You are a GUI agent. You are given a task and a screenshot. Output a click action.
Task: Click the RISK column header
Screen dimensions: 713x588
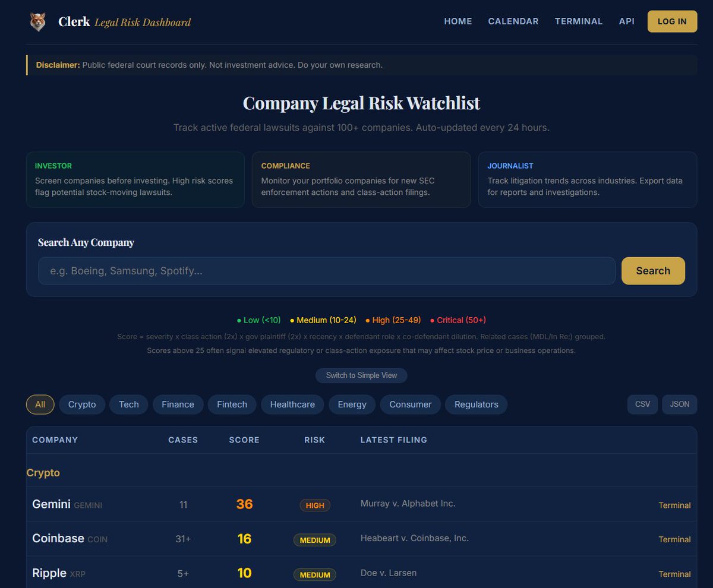[x=315, y=440]
